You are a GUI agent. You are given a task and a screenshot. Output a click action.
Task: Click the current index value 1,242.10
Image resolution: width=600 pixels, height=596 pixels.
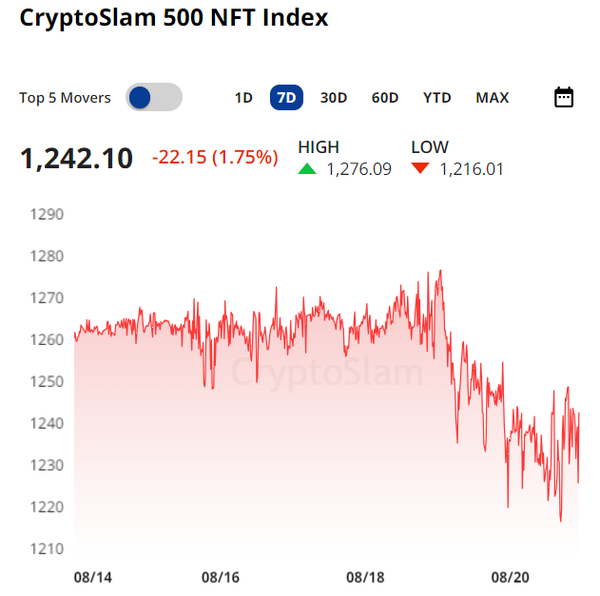click(x=77, y=158)
